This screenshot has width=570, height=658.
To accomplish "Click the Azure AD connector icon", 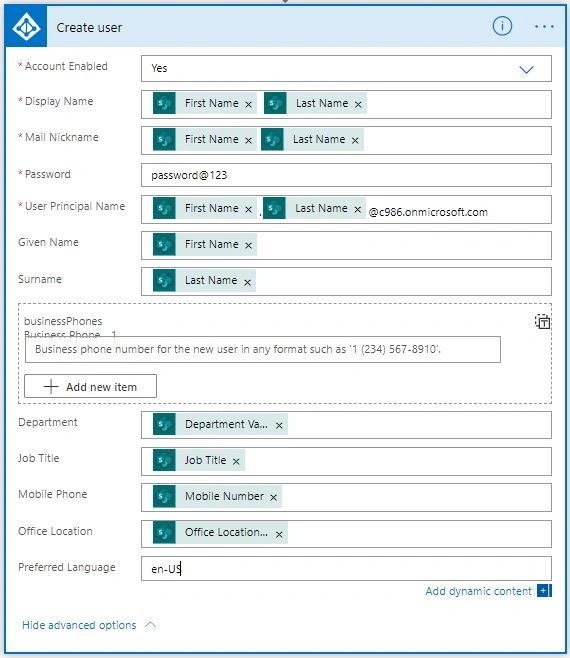I will point(26,27).
